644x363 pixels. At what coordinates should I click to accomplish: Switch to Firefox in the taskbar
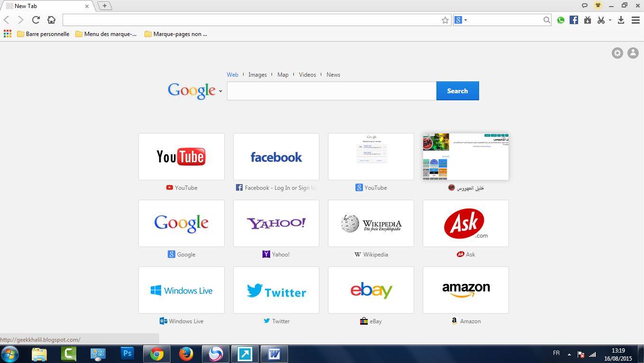(x=186, y=354)
